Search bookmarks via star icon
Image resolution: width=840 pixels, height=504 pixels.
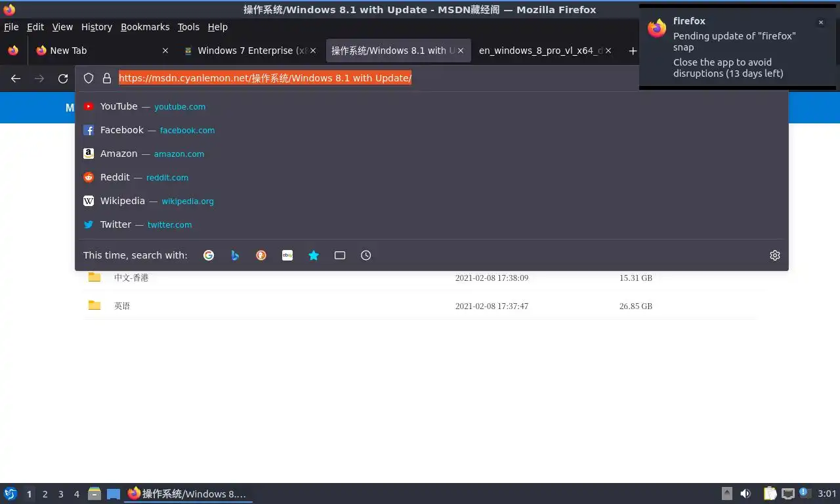[x=314, y=255]
